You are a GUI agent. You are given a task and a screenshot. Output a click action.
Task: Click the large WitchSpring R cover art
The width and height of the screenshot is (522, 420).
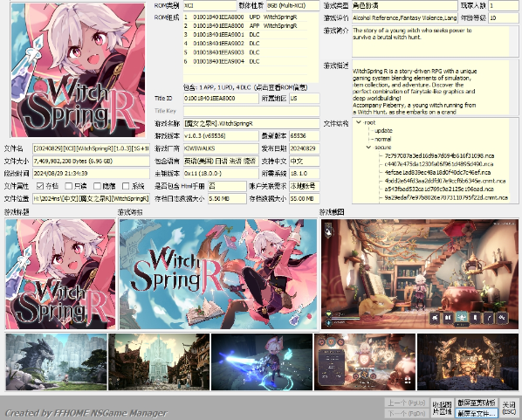tap(78, 70)
